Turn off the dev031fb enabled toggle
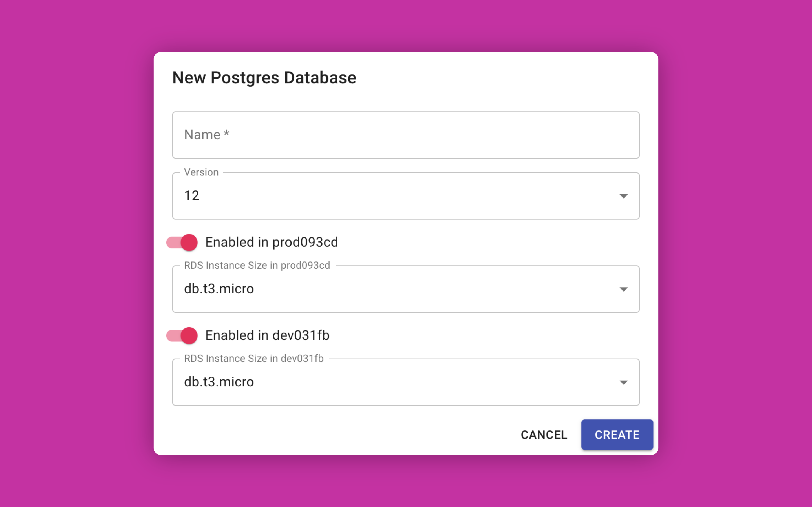Viewport: 812px width, 507px height. tap(182, 335)
